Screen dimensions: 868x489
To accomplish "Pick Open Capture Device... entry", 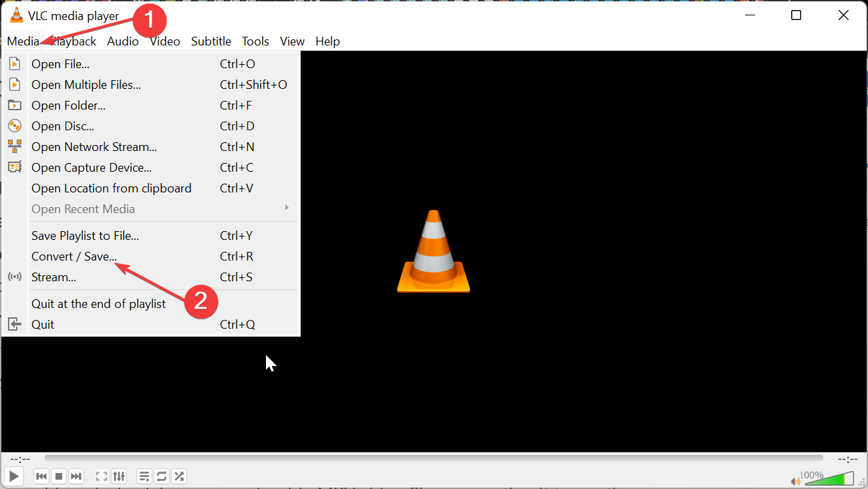I will (151, 168).
